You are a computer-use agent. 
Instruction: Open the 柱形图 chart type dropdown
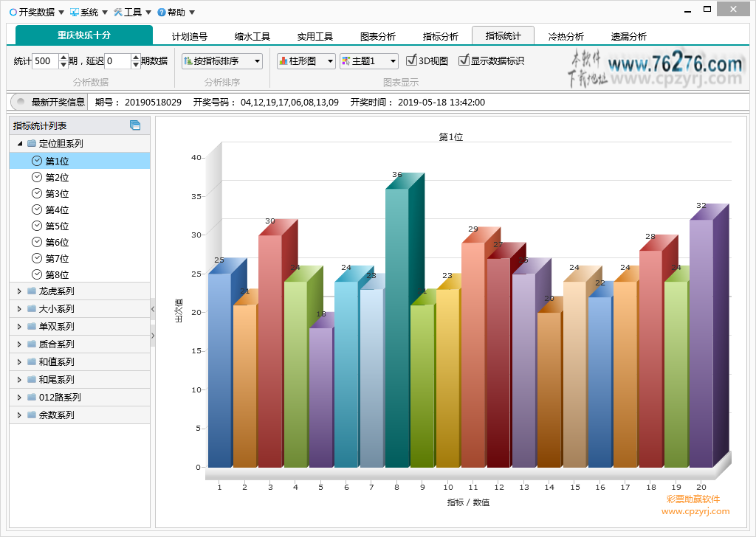pyautogui.click(x=330, y=61)
